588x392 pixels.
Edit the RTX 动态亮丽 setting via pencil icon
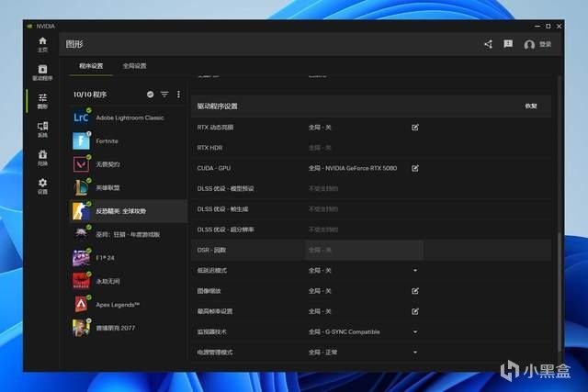pyautogui.click(x=414, y=128)
